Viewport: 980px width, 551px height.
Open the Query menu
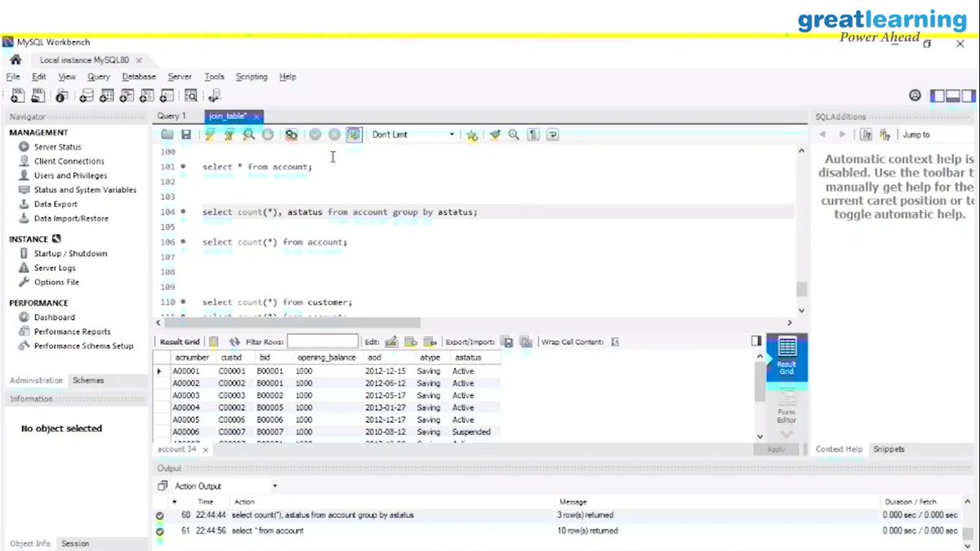(99, 77)
